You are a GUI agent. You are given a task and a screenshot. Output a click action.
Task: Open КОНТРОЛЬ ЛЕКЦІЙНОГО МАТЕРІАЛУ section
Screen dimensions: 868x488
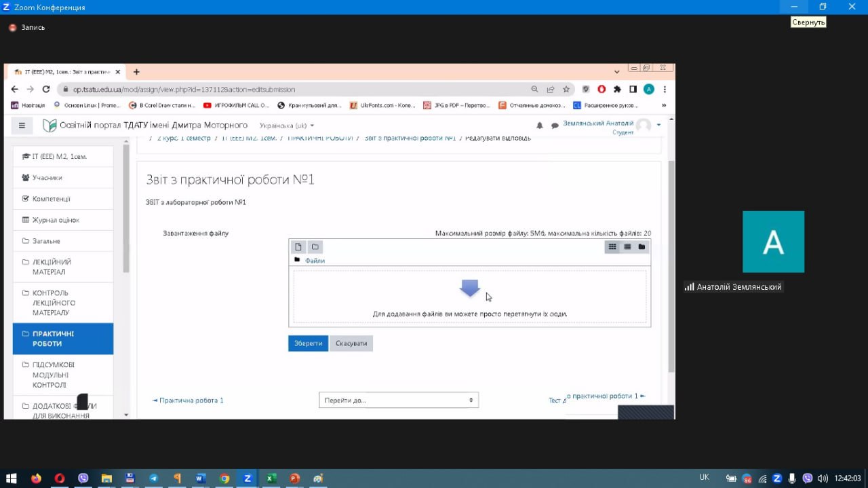(x=63, y=303)
